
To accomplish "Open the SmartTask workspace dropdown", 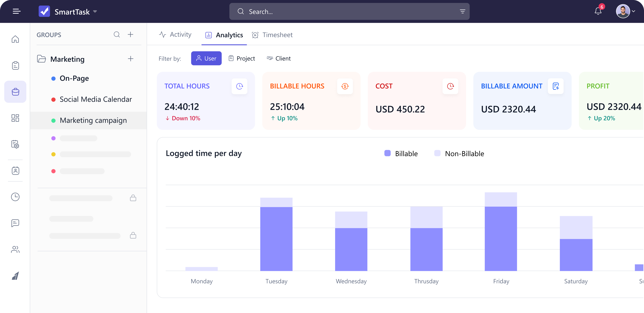I will pyautogui.click(x=95, y=12).
